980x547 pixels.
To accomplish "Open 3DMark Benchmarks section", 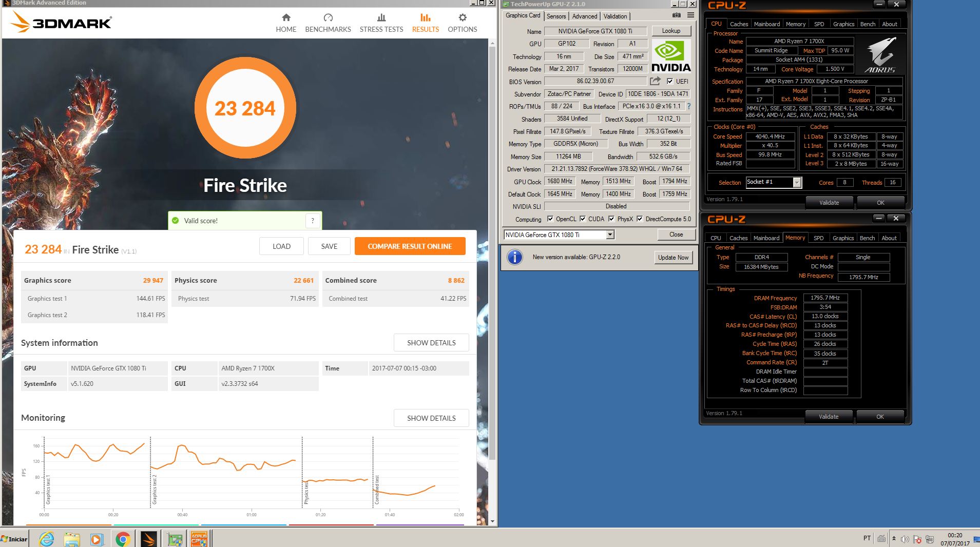I will 328,23.
